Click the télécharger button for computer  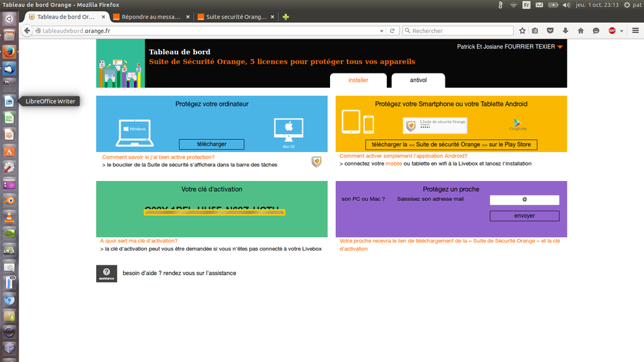[211, 144]
